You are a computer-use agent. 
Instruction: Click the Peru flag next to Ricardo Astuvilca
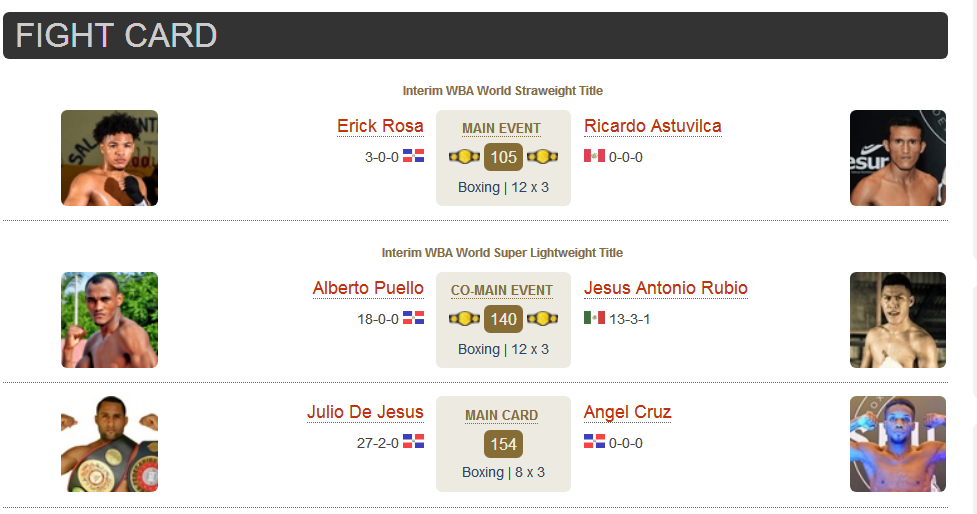click(594, 156)
